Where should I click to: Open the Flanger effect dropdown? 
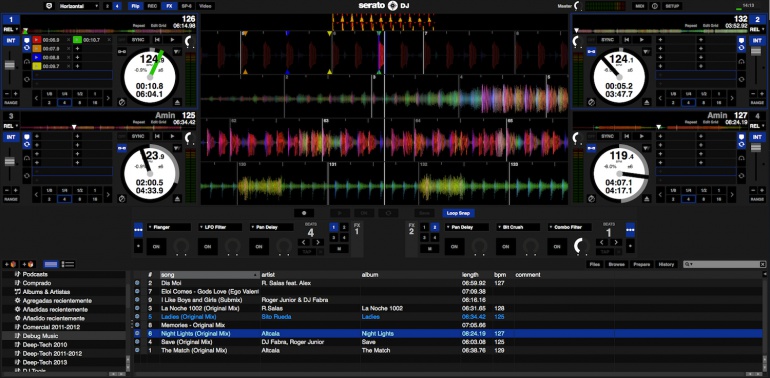pyautogui.click(x=168, y=227)
